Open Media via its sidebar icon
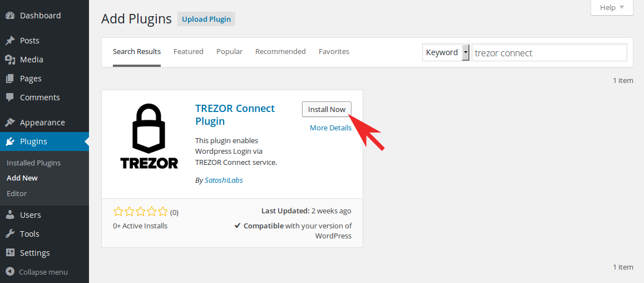The height and width of the screenshot is (283, 644). [10, 60]
